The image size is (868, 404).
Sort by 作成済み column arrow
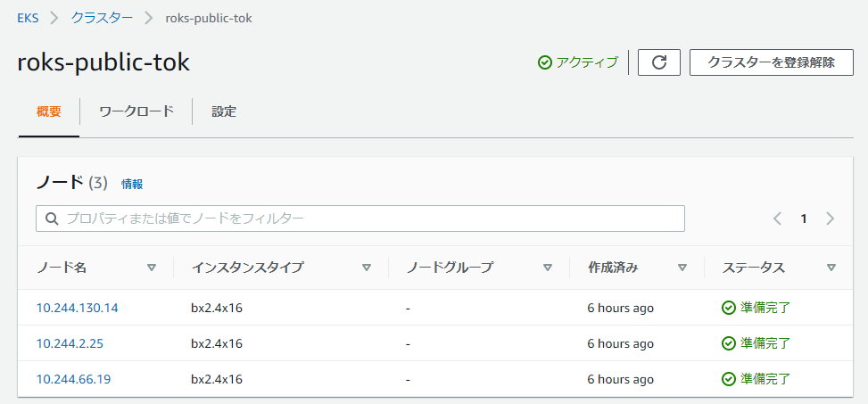pyautogui.click(x=682, y=268)
